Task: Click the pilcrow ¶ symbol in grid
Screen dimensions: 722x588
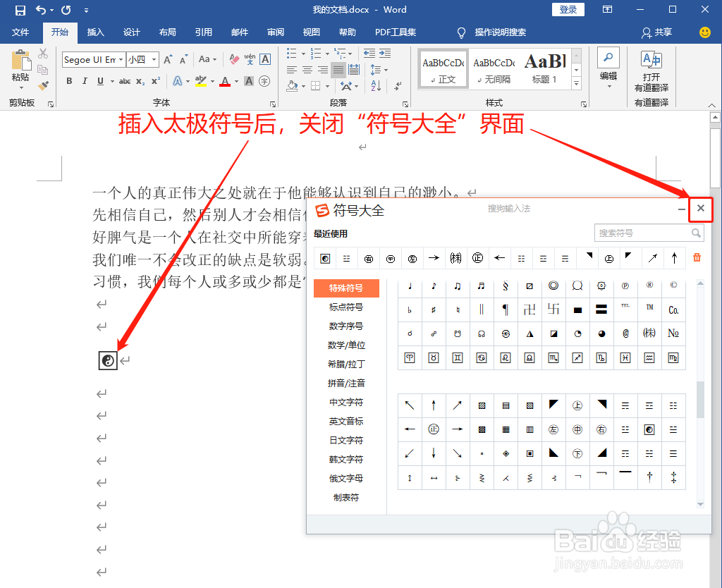Action: click(505, 310)
